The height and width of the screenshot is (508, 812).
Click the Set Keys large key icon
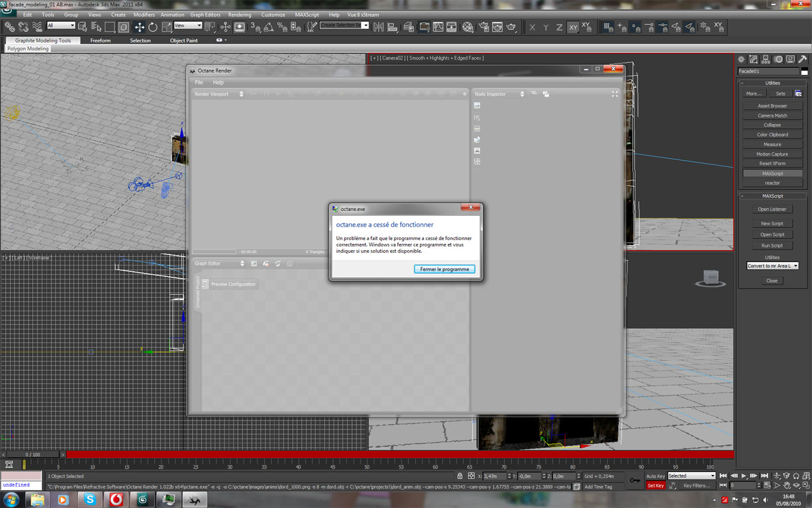click(x=634, y=481)
